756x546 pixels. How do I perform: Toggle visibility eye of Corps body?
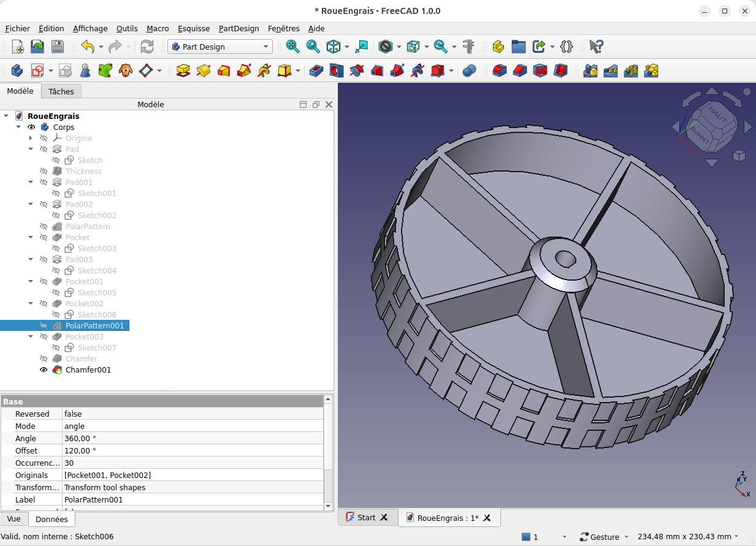tap(31, 127)
